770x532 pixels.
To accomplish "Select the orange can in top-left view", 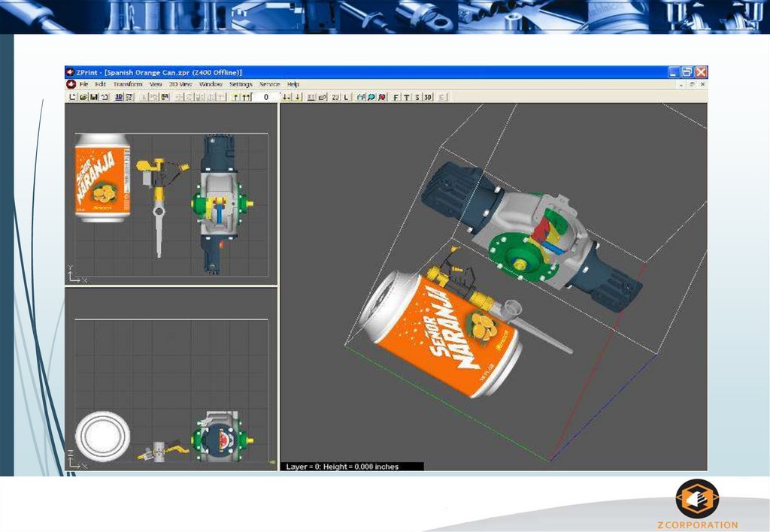I will [103, 178].
